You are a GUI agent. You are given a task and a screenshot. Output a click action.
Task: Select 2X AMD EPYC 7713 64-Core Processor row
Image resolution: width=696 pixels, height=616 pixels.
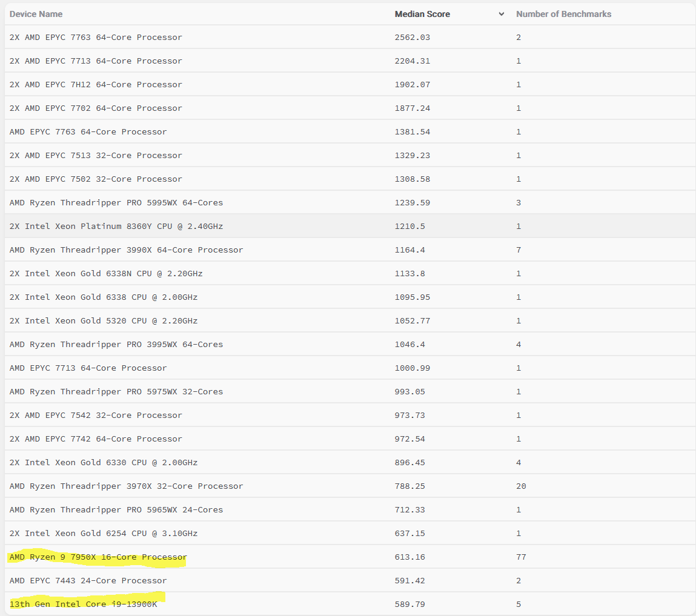pyautogui.click(x=350, y=61)
